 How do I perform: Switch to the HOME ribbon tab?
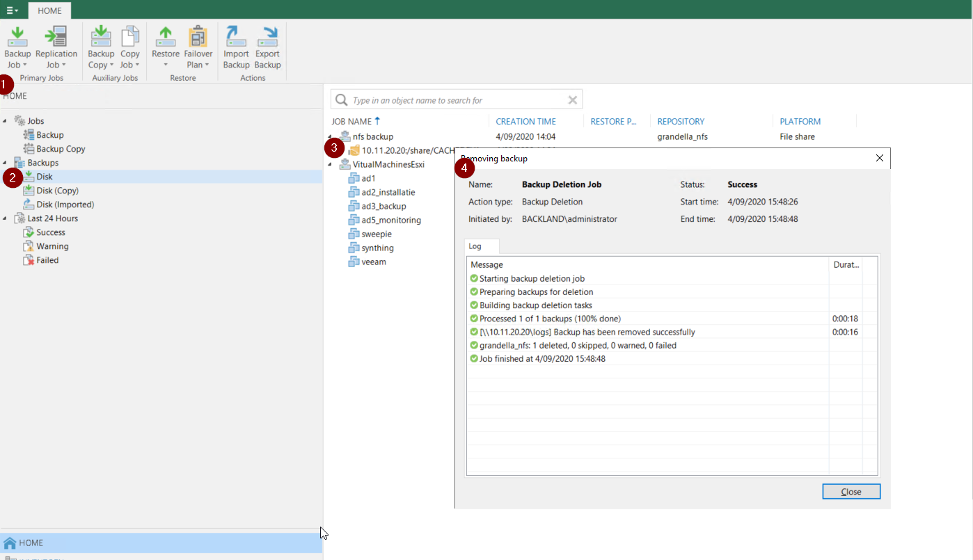(49, 10)
